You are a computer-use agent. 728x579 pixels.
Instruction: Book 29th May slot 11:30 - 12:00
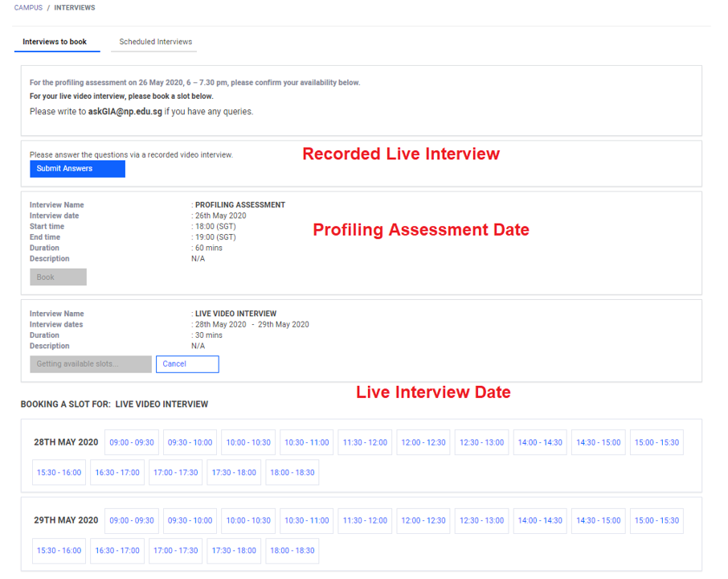(365, 520)
